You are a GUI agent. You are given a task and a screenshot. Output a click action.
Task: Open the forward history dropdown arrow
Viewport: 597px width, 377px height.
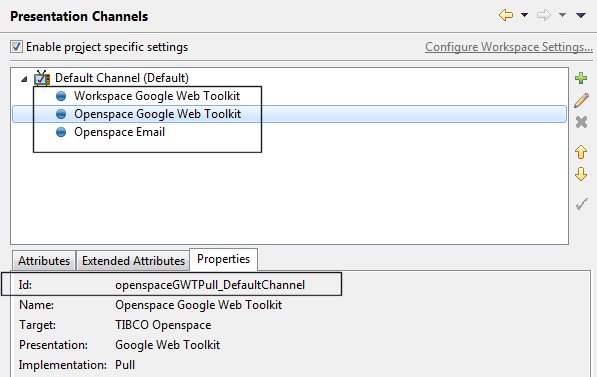562,15
